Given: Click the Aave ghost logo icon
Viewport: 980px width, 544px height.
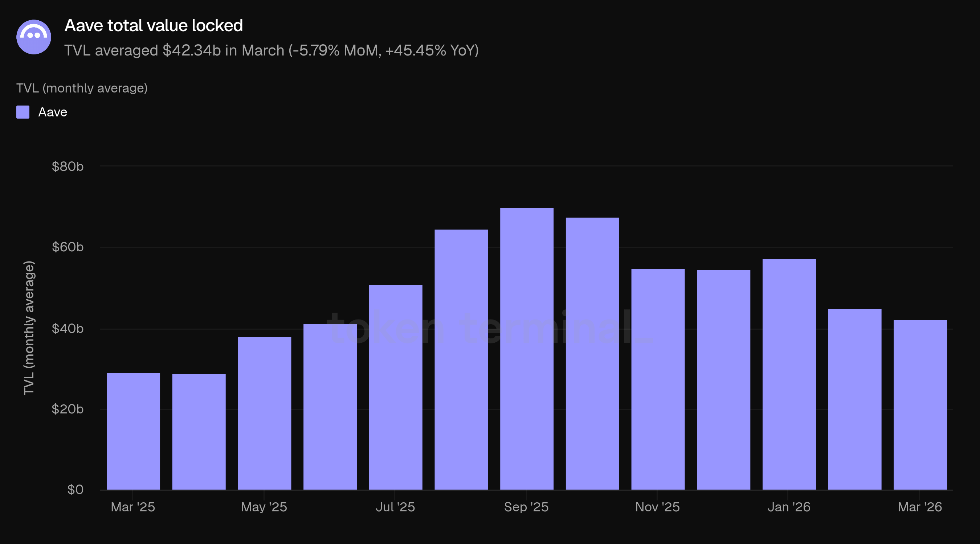Looking at the screenshot, I should [34, 37].
